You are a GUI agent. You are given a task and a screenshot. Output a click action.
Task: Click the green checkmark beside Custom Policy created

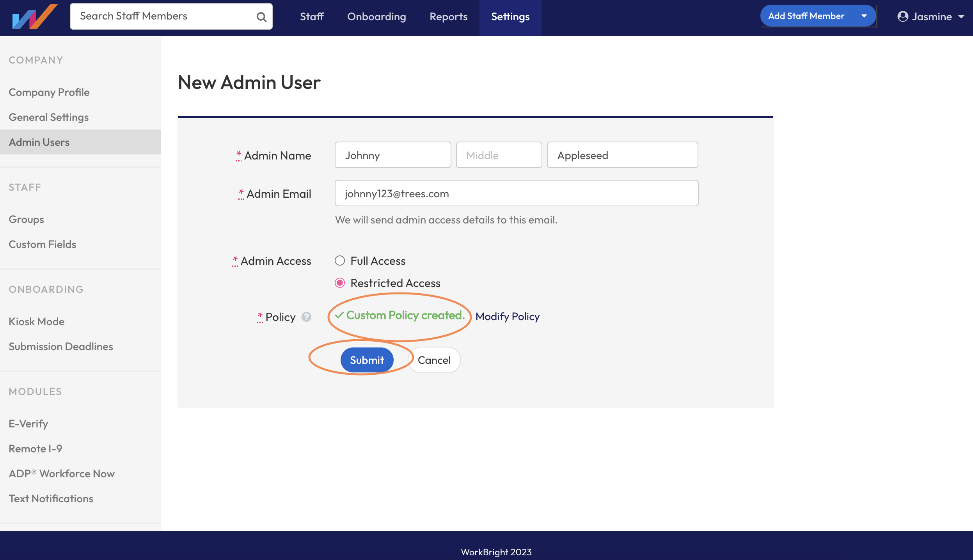[339, 315]
